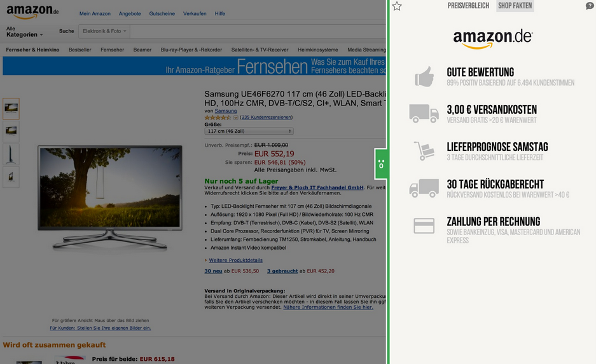The image size is (596, 364).
Task: Open the Beamer subnavigation link
Action: click(x=142, y=50)
